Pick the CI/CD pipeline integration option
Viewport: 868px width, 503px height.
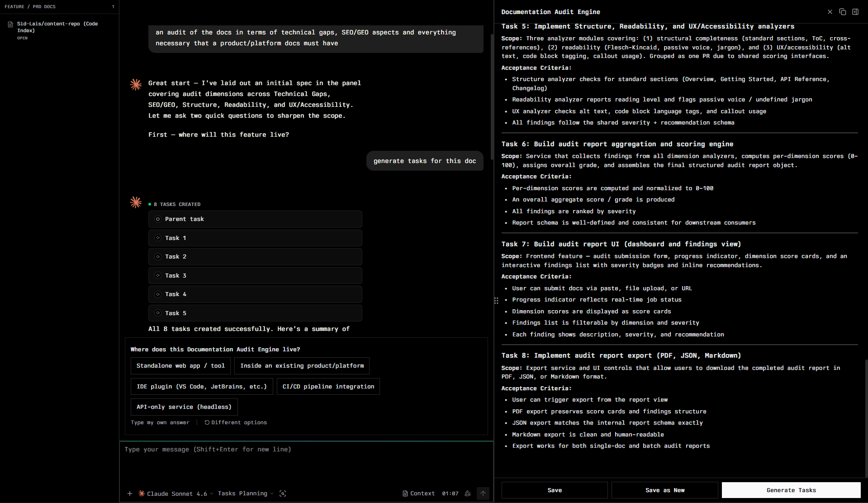point(328,387)
